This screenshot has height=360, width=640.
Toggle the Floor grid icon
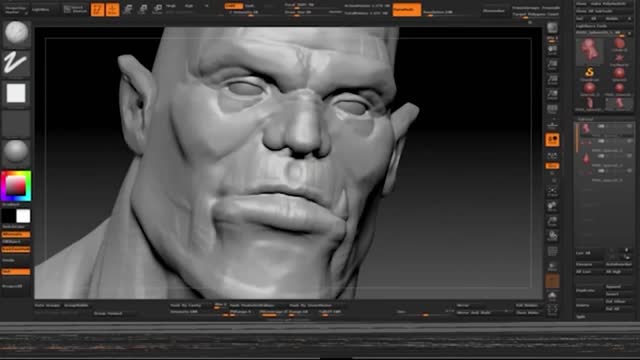[x=552, y=124]
